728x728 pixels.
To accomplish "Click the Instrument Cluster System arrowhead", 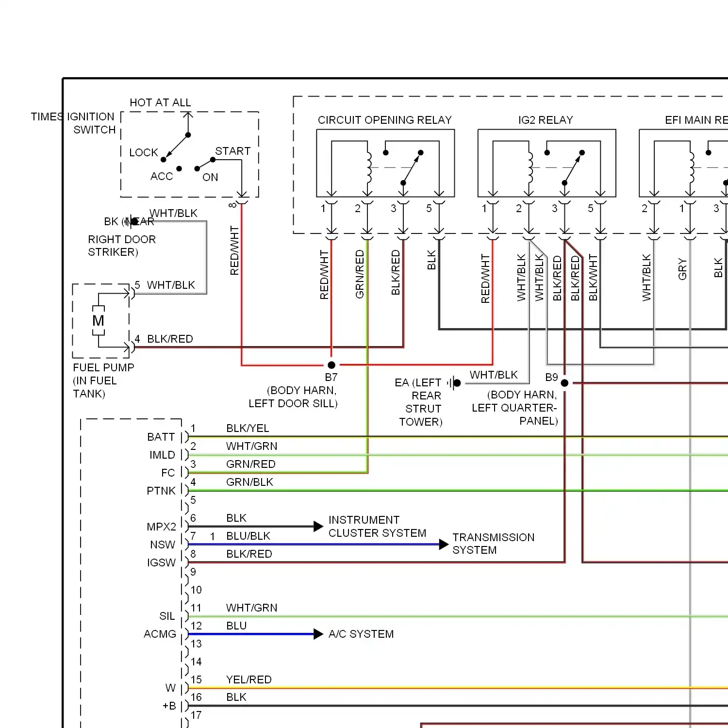I will 318,526.
